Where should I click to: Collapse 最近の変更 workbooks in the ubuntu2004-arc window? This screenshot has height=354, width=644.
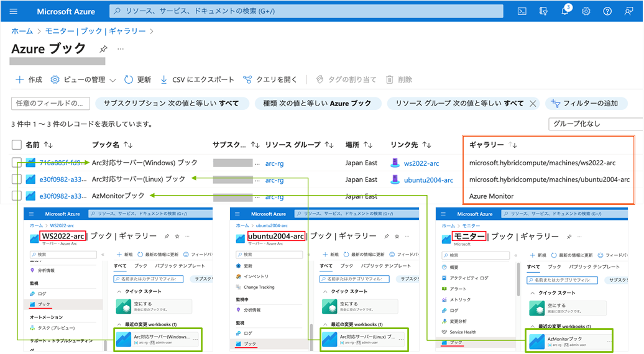click(x=325, y=324)
